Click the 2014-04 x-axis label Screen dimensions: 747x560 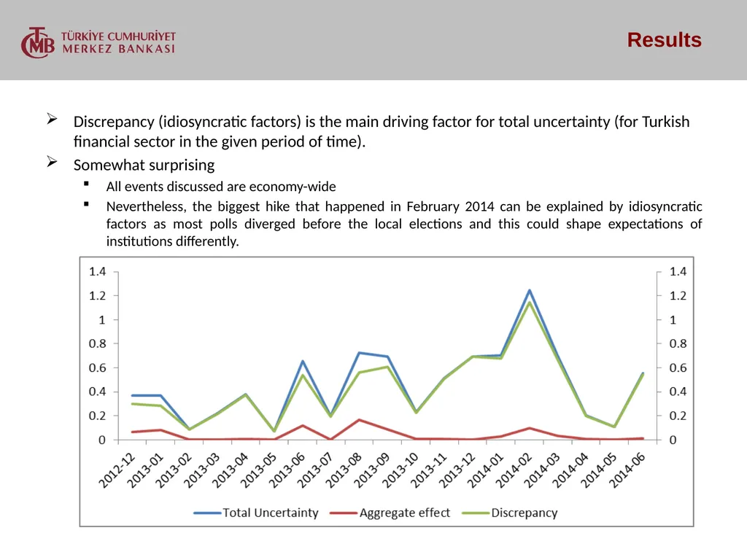pos(570,470)
